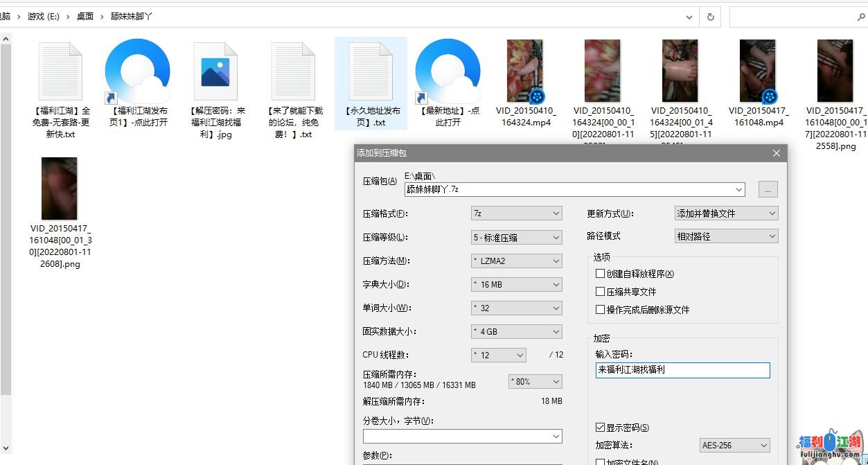
Task: Click the browse "..." button for archive path
Action: (x=768, y=189)
